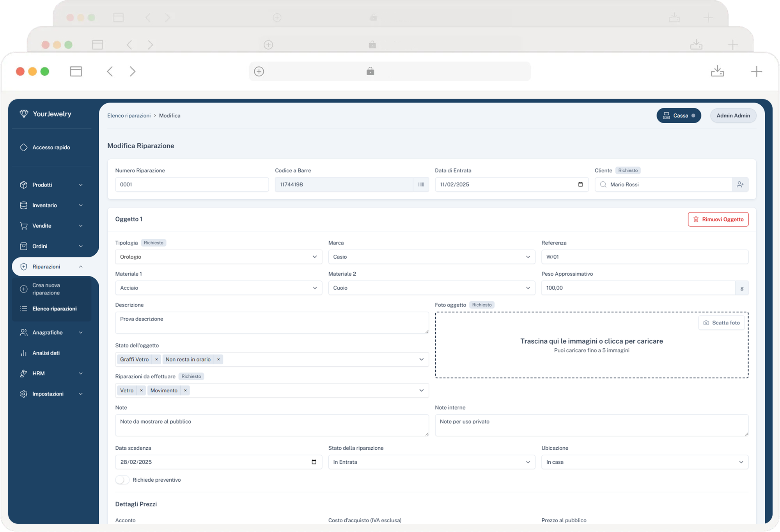Screen dimensions: 780x532
Task: Open Analisi dati chart icon
Action: (x=23, y=353)
